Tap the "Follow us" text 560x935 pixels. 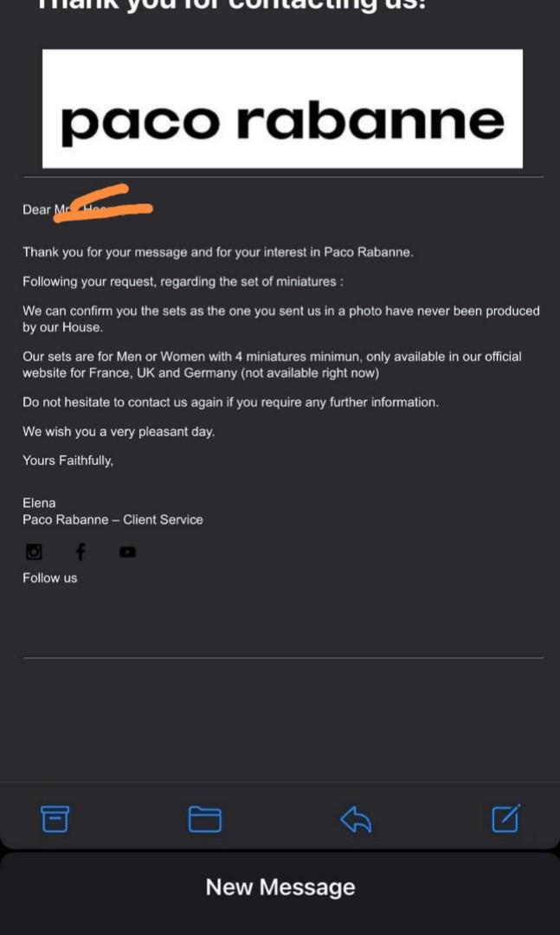coord(50,577)
